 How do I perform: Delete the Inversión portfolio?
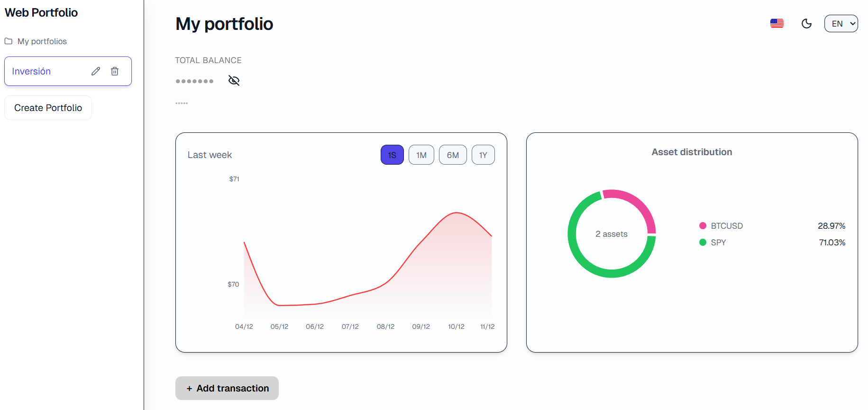tap(115, 71)
